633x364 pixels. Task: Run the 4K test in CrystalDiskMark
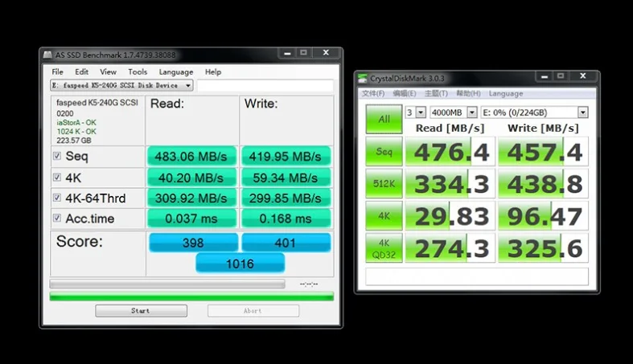tap(384, 216)
